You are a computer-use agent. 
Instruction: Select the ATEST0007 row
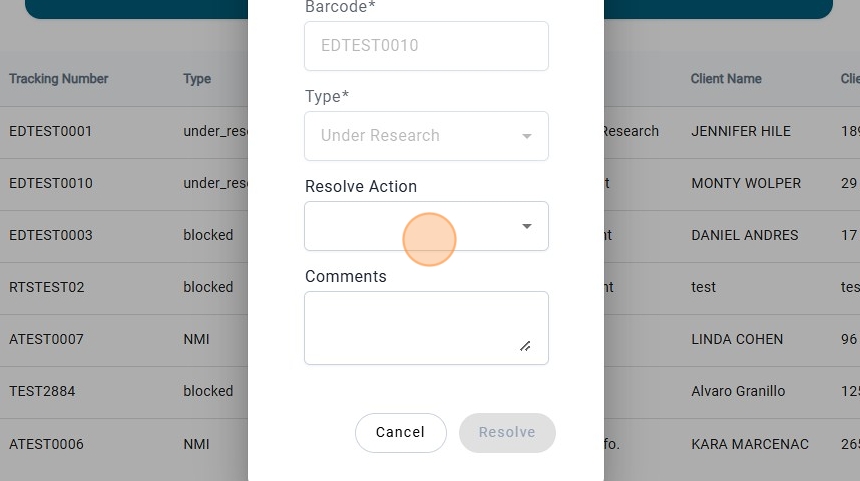[x=46, y=339]
